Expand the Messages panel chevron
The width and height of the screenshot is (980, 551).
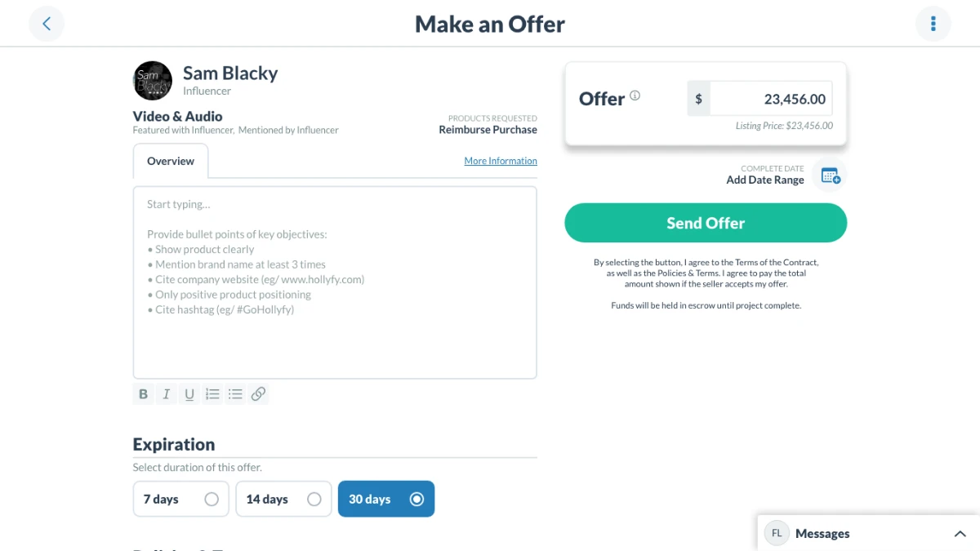960,534
